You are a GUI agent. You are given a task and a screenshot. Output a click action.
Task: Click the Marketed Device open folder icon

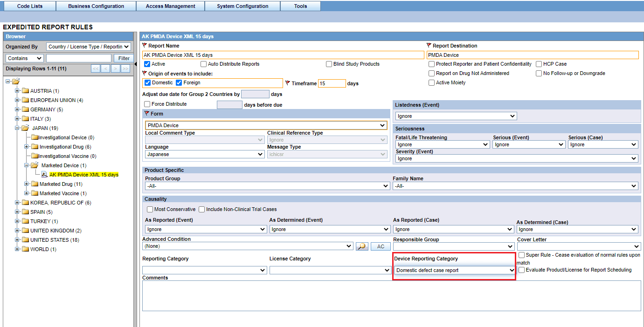pyautogui.click(x=35, y=165)
